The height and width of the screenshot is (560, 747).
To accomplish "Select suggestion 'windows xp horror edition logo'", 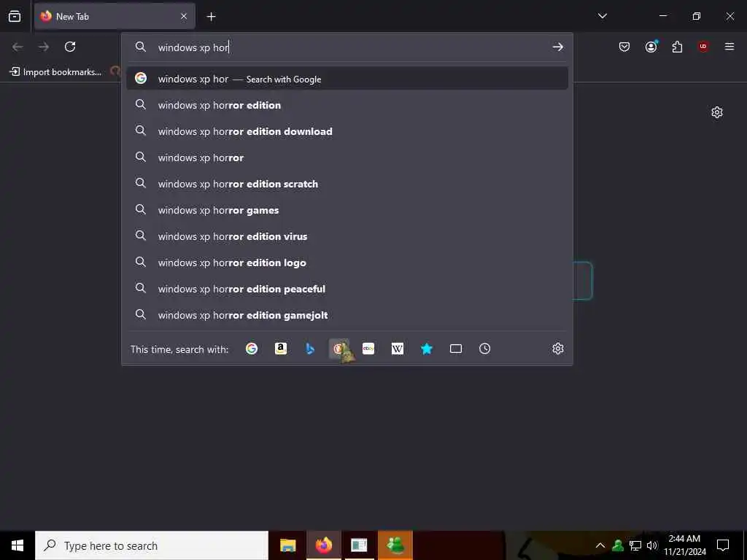I will coord(347,262).
